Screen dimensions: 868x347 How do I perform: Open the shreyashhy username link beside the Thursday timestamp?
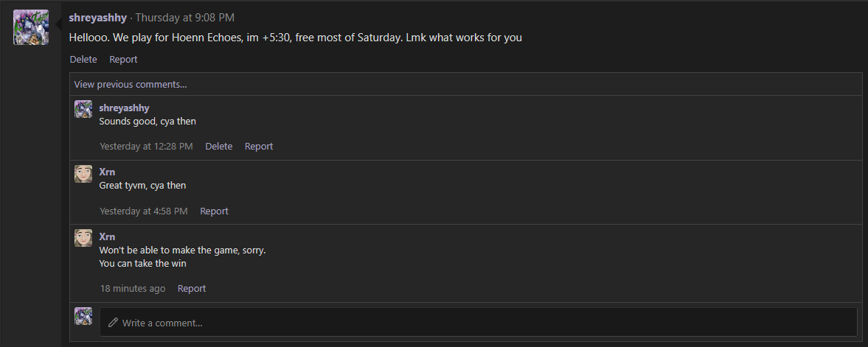point(98,18)
